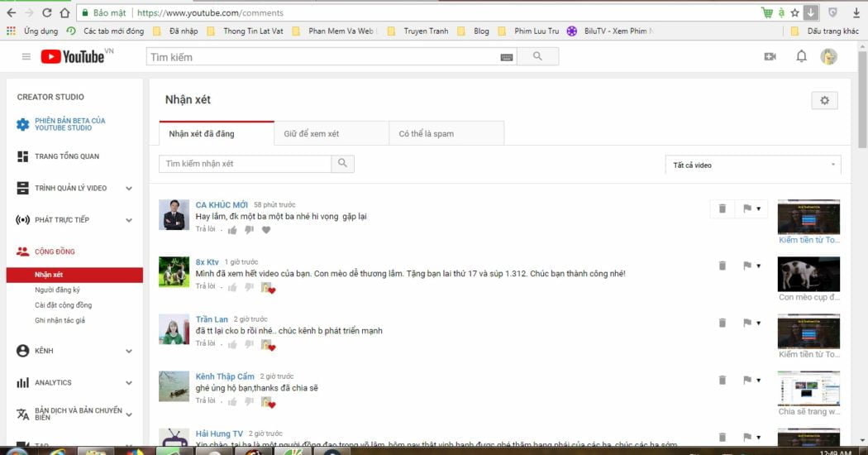
Task: Delete the Trần Lan comment
Action: click(x=722, y=323)
